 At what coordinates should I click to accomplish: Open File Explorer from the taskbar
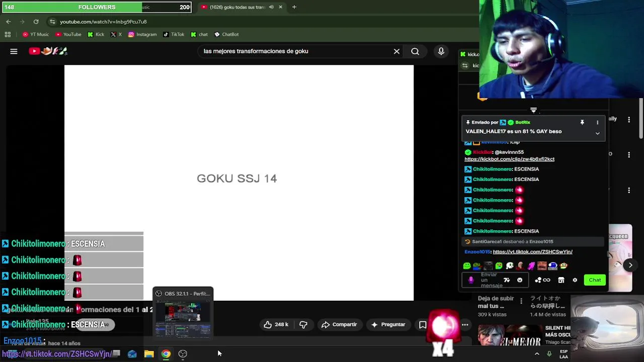[x=149, y=354]
